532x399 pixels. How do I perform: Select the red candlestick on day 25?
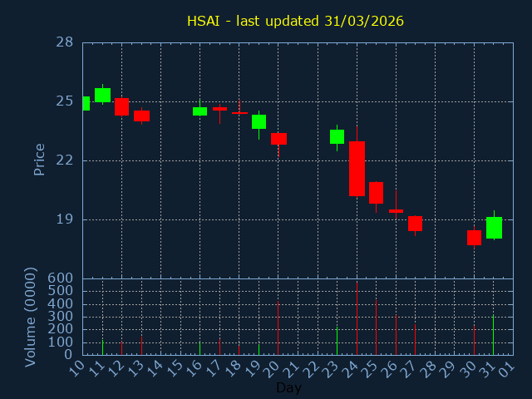(x=376, y=193)
